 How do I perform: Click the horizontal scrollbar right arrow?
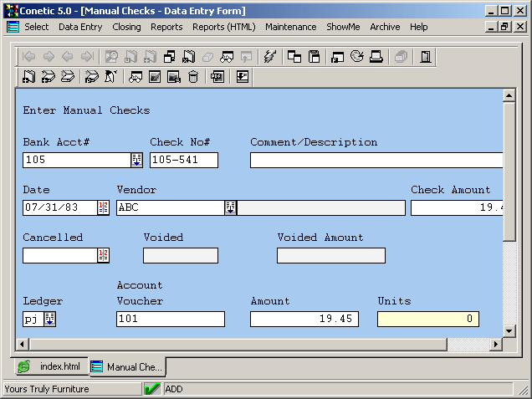click(495, 344)
